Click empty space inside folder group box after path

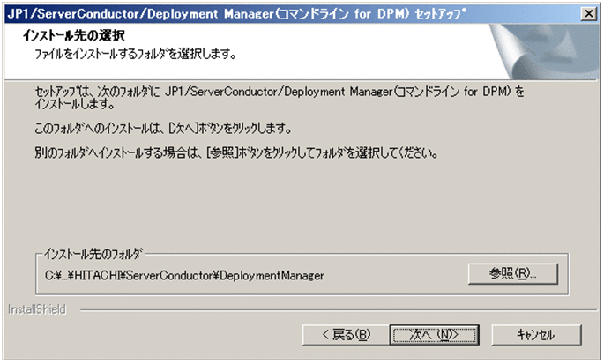coord(397,276)
